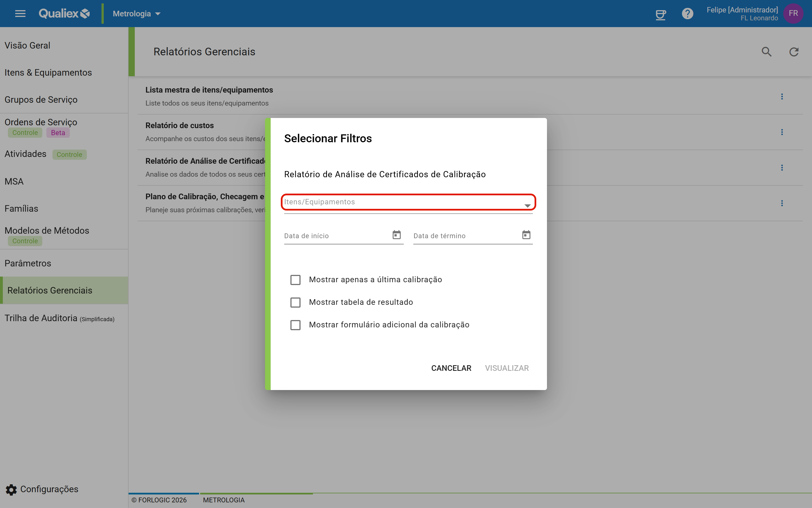Click the CANCELAR button
This screenshot has height=508, width=812.
coord(451,368)
